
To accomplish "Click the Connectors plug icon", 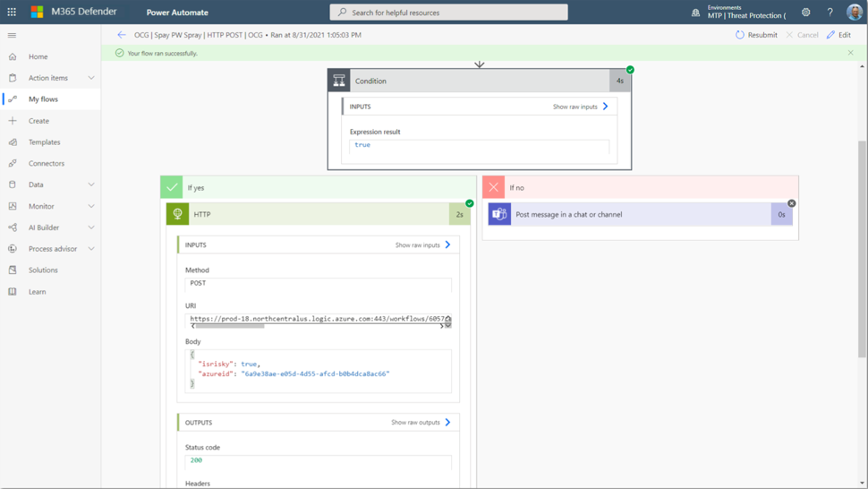I will coord(13,163).
